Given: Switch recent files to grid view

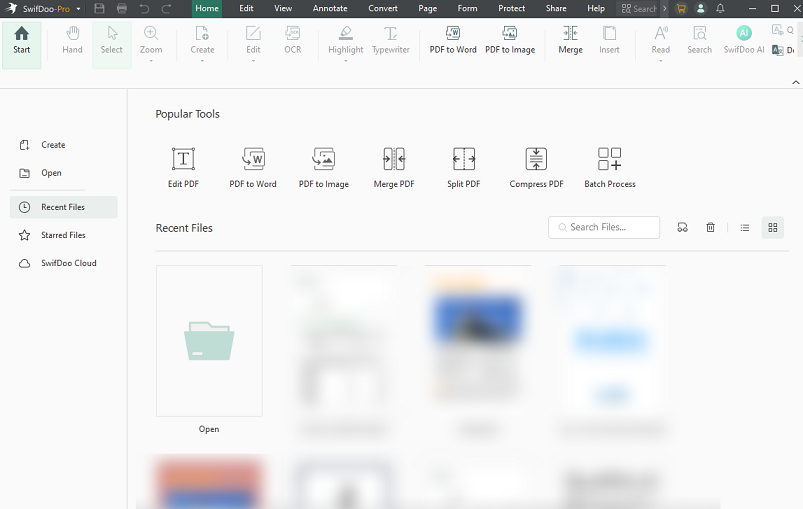Looking at the screenshot, I should pos(773,227).
